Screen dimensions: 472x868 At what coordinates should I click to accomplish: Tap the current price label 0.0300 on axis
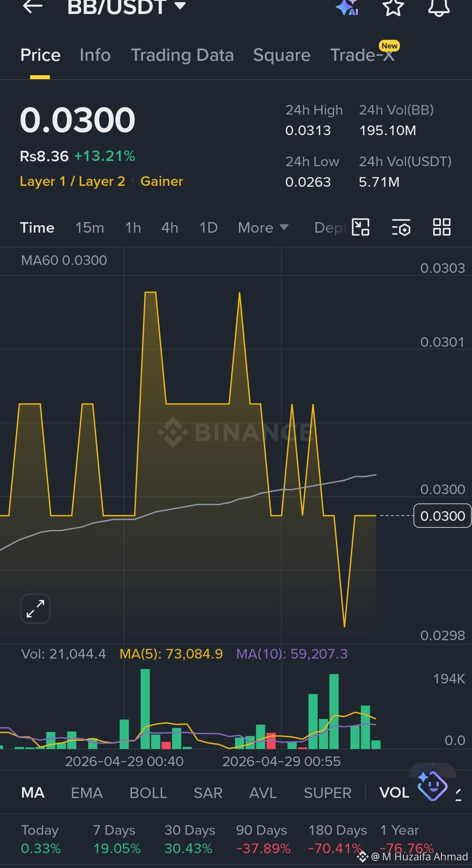coord(442,516)
